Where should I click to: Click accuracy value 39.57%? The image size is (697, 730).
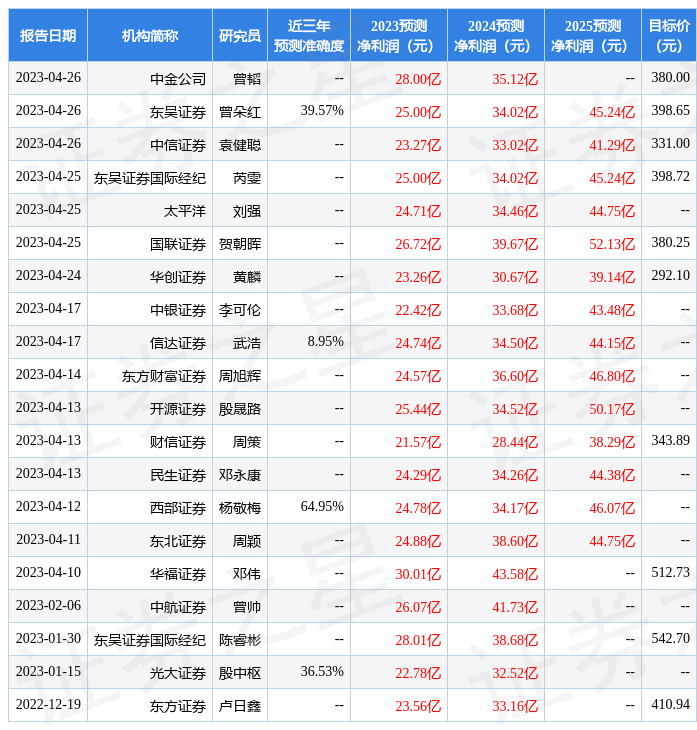click(x=322, y=110)
